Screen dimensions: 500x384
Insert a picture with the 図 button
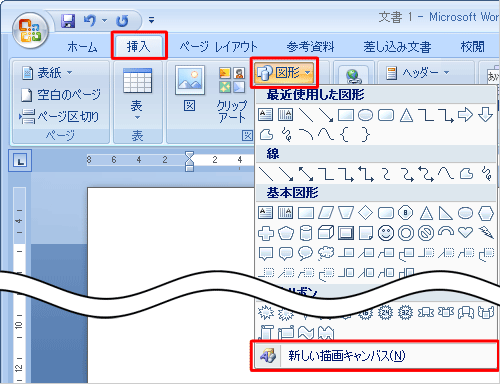[190, 89]
